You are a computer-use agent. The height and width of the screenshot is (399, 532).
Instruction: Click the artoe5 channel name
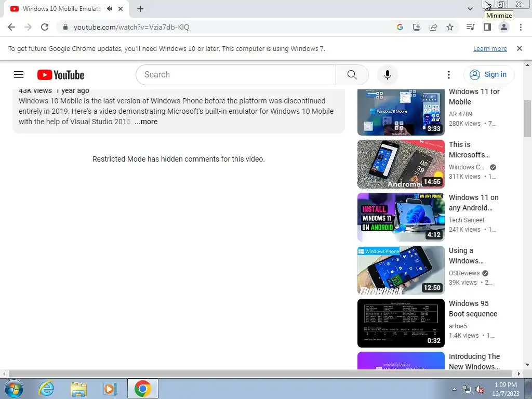point(458,326)
